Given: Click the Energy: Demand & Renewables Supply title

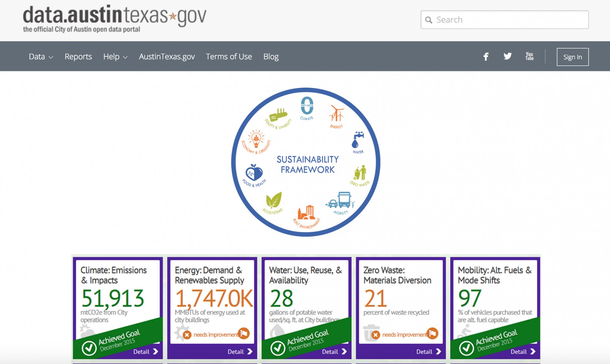Looking at the screenshot, I should [210, 275].
